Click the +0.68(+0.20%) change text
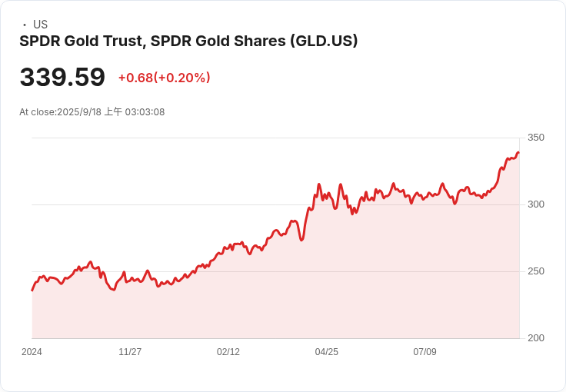Image resolution: width=566 pixels, height=392 pixels. click(x=165, y=78)
